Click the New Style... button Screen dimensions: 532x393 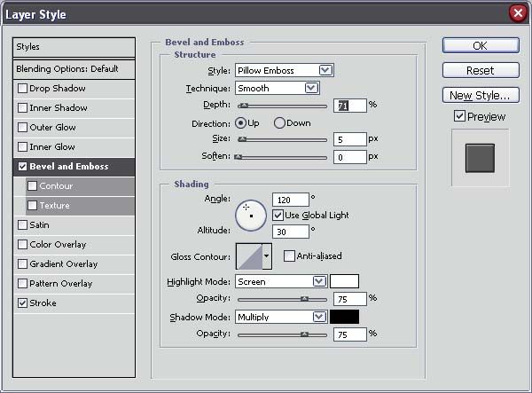(x=481, y=95)
